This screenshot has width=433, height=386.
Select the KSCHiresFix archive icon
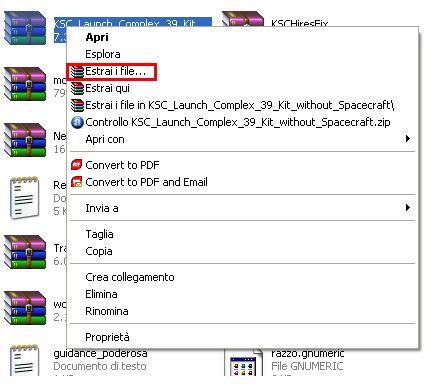pos(243,19)
